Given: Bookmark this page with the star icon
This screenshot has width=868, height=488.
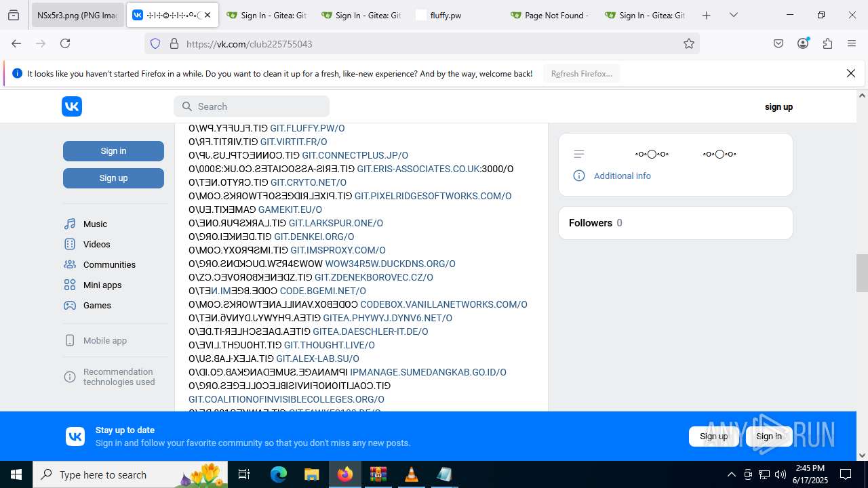Looking at the screenshot, I should pos(689,43).
